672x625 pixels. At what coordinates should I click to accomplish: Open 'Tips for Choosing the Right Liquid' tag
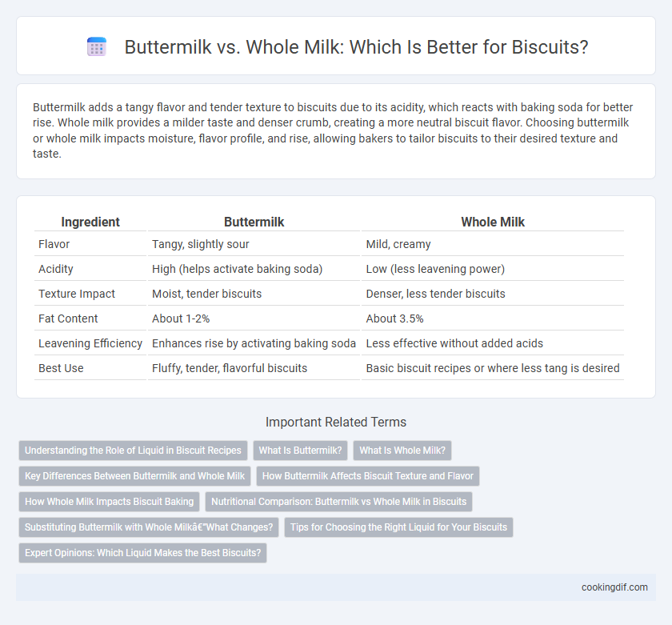398,527
